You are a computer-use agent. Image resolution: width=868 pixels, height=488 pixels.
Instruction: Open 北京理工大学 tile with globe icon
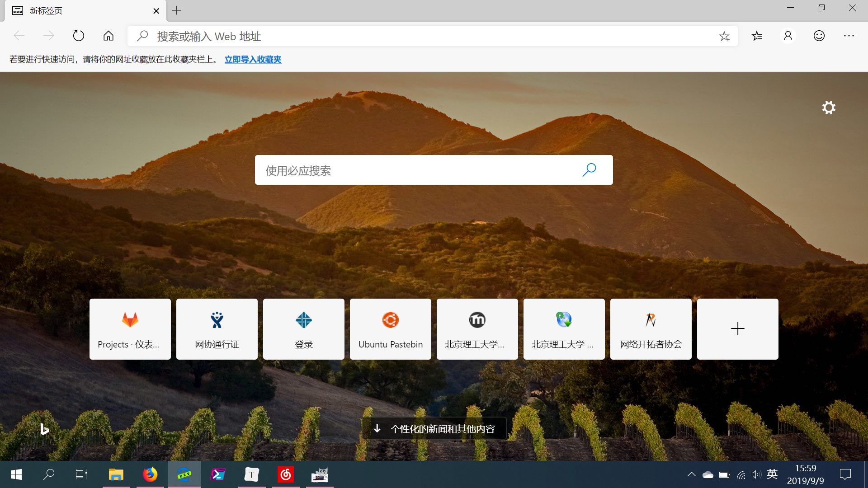(564, 329)
